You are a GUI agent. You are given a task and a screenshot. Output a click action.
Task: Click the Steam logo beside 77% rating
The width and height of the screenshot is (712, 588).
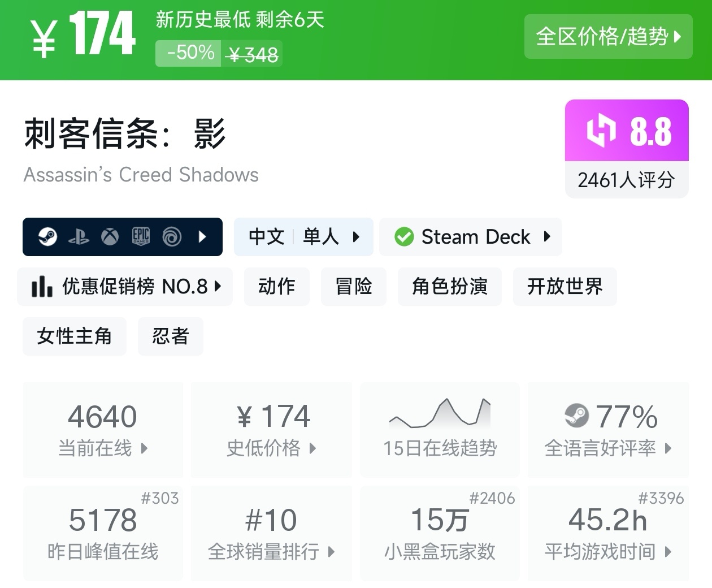pyautogui.click(x=576, y=416)
